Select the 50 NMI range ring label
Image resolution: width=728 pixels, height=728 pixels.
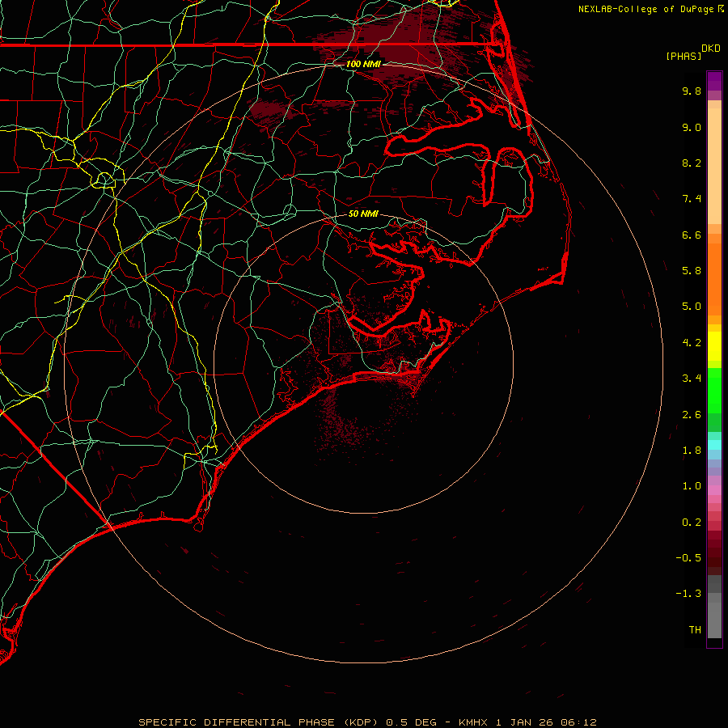click(x=363, y=214)
